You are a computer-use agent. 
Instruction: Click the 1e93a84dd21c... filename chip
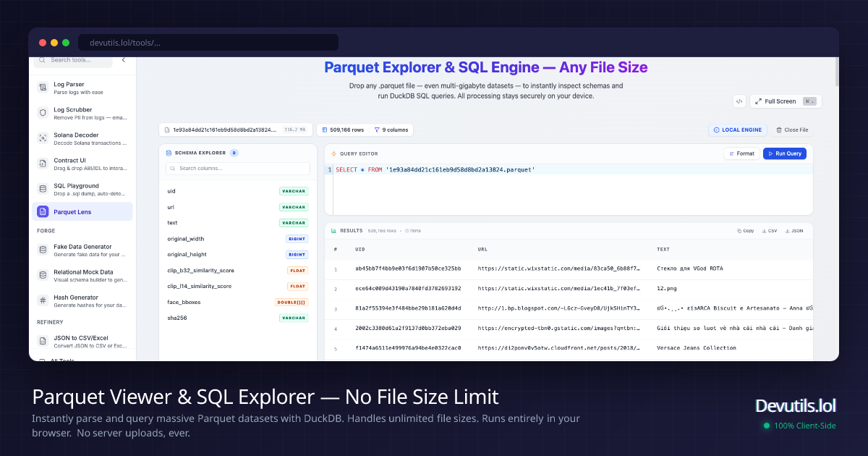[x=236, y=130]
